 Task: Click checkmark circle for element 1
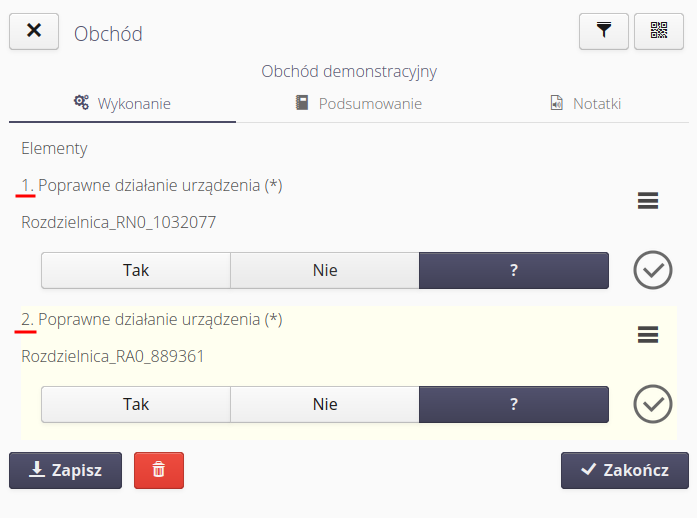point(653,270)
